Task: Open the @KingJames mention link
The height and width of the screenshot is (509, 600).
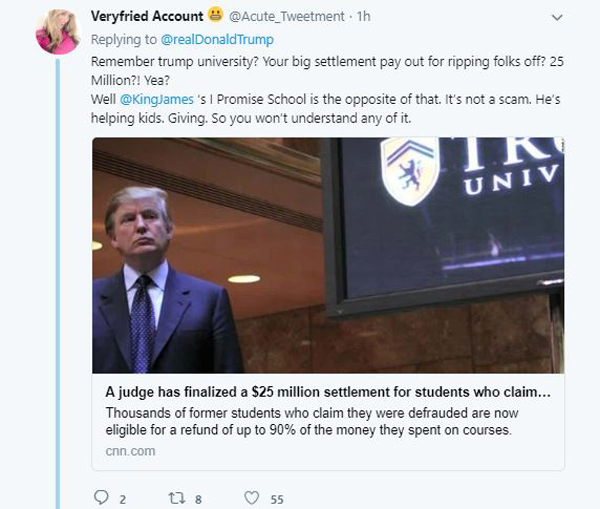Action: point(157,100)
